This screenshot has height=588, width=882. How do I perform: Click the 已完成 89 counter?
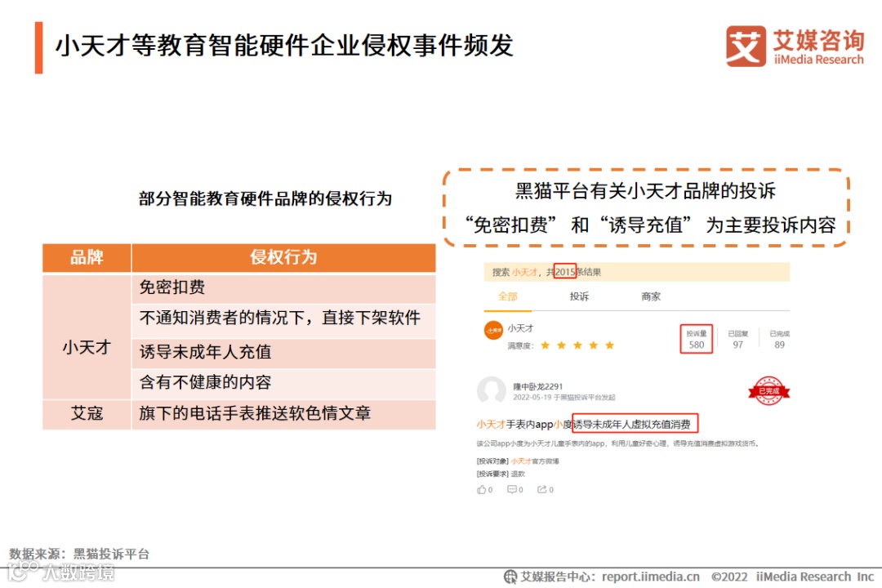(x=779, y=339)
